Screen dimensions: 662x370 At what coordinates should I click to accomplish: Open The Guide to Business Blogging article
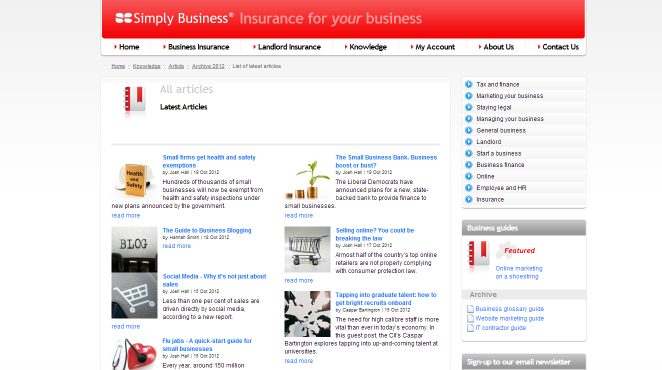(x=207, y=231)
